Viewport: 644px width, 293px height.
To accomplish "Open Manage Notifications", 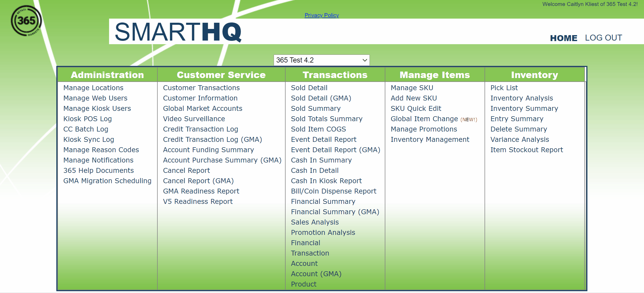I will click(x=98, y=160).
